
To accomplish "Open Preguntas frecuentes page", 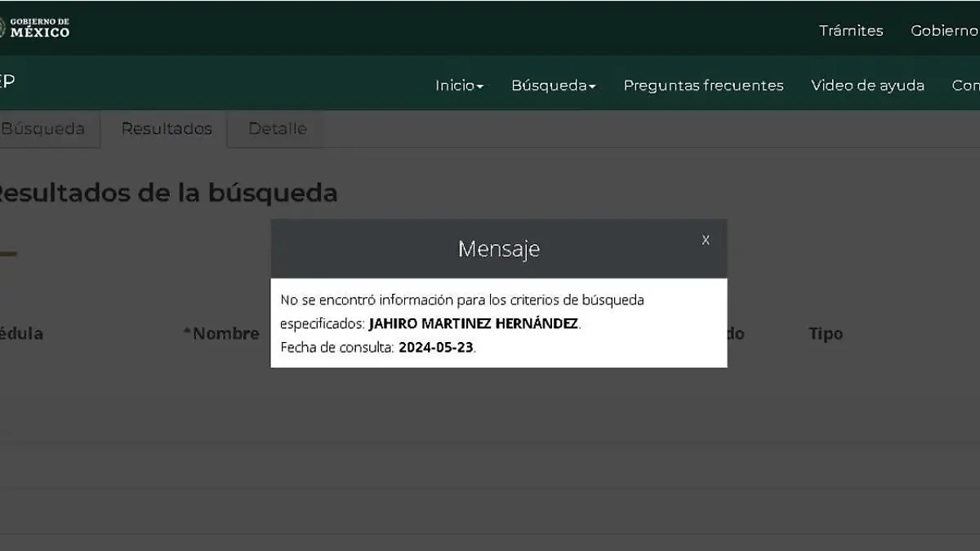I will point(703,86).
